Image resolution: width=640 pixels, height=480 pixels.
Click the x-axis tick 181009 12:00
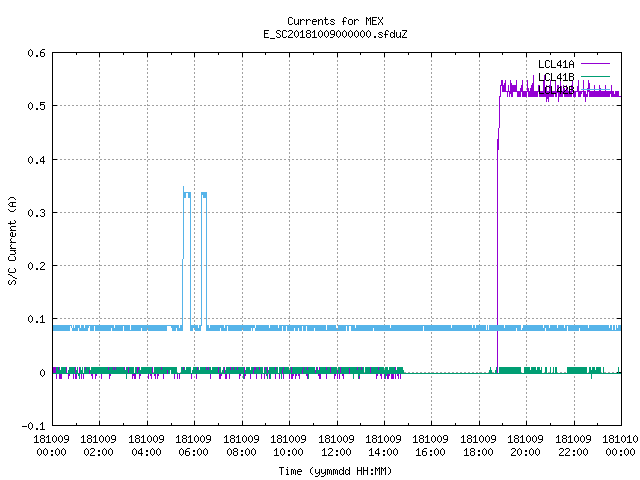coord(336,445)
